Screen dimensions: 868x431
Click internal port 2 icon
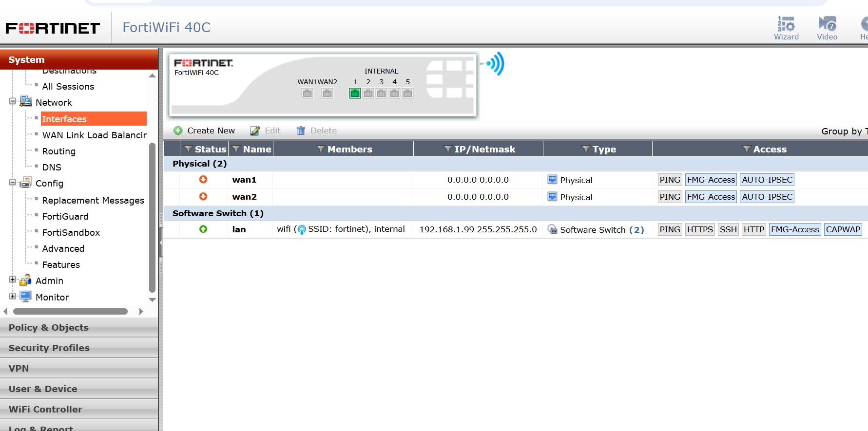pos(368,93)
